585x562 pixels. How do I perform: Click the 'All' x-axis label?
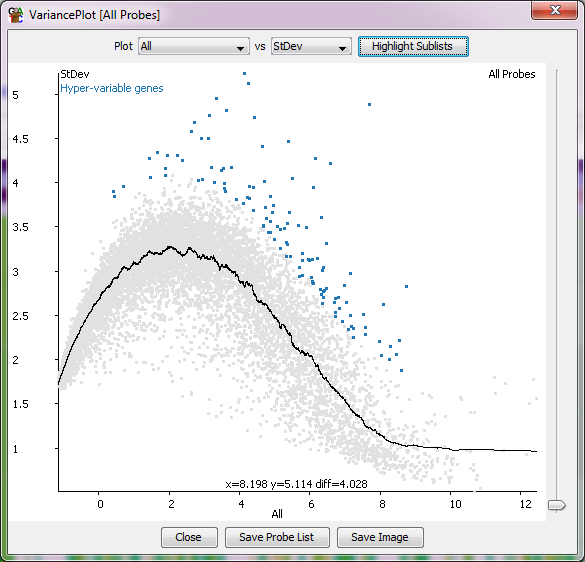(x=277, y=514)
